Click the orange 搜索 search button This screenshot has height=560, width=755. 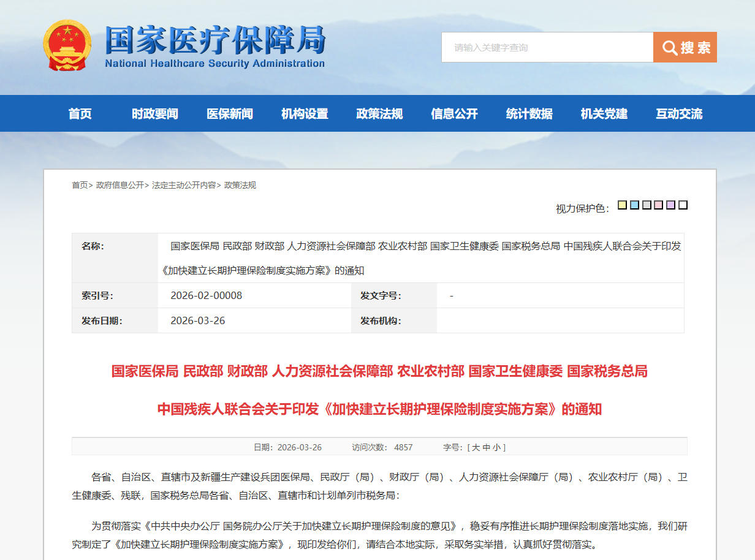[685, 47]
